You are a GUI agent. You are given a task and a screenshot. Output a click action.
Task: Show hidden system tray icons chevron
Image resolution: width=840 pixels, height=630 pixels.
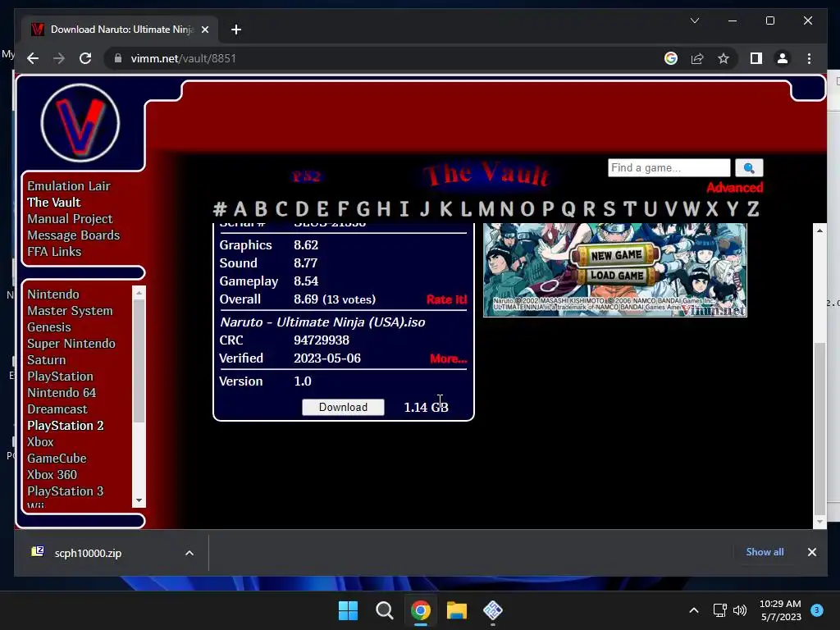click(x=694, y=610)
